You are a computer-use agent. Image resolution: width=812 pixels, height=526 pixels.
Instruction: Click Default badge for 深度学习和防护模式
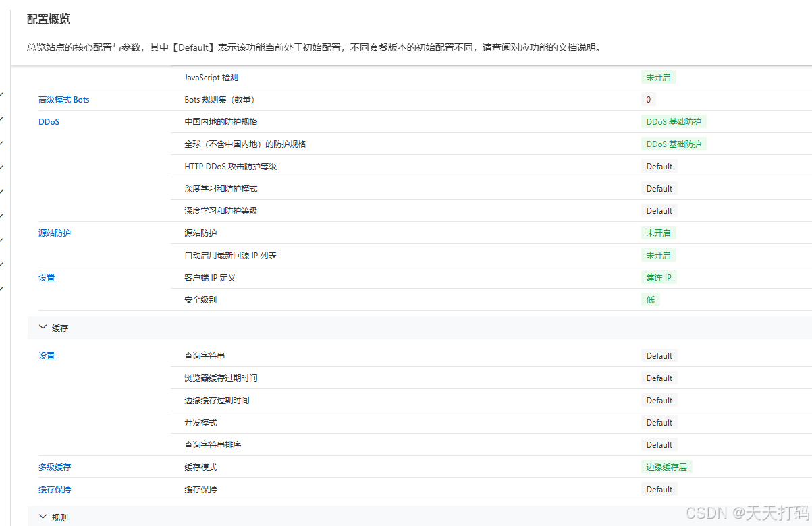coord(659,189)
